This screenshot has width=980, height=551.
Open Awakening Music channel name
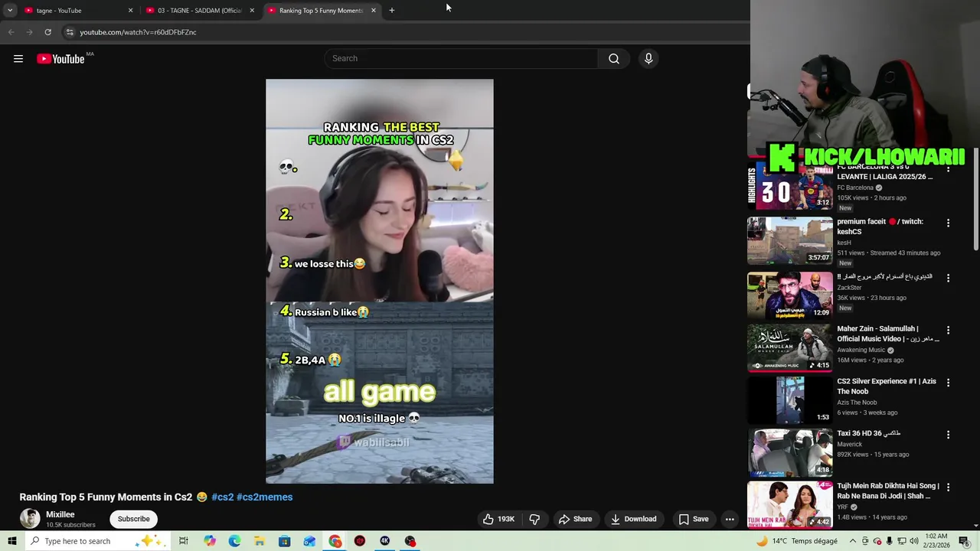click(861, 350)
